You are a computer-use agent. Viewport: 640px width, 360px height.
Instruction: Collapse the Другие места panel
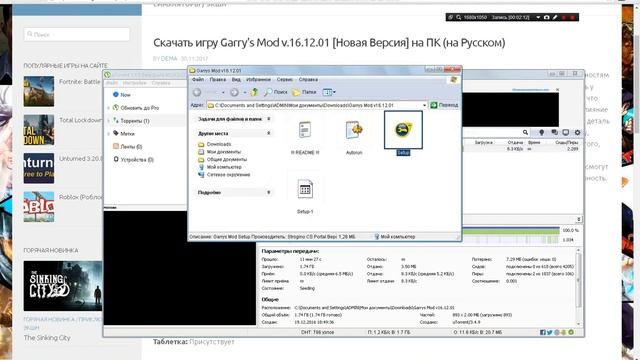(269, 133)
